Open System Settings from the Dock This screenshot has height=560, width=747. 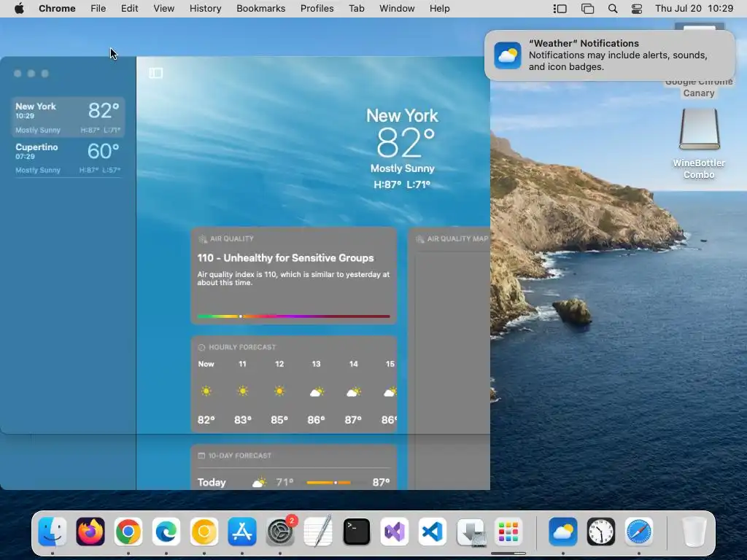coord(280,532)
